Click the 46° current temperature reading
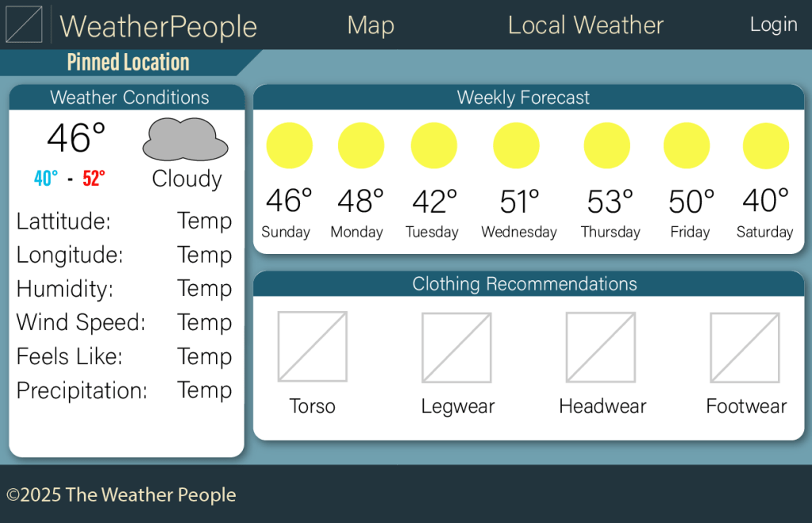The width and height of the screenshot is (812, 523). click(76, 138)
